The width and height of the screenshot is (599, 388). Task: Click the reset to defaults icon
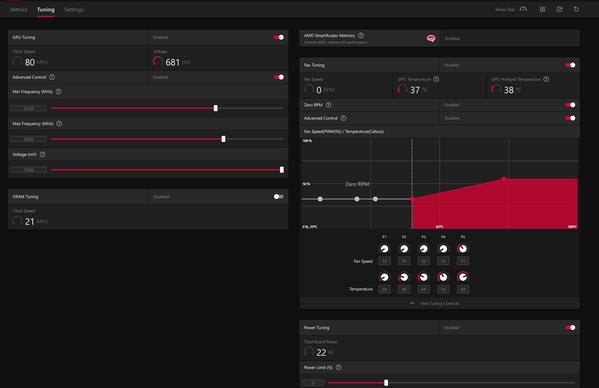(576, 9)
